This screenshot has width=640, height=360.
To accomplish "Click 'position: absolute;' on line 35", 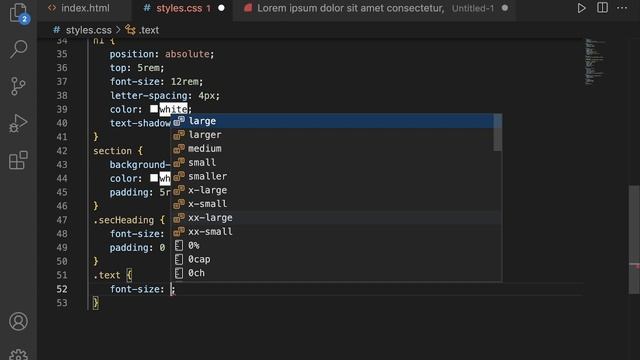I will click(x=162, y=54).
